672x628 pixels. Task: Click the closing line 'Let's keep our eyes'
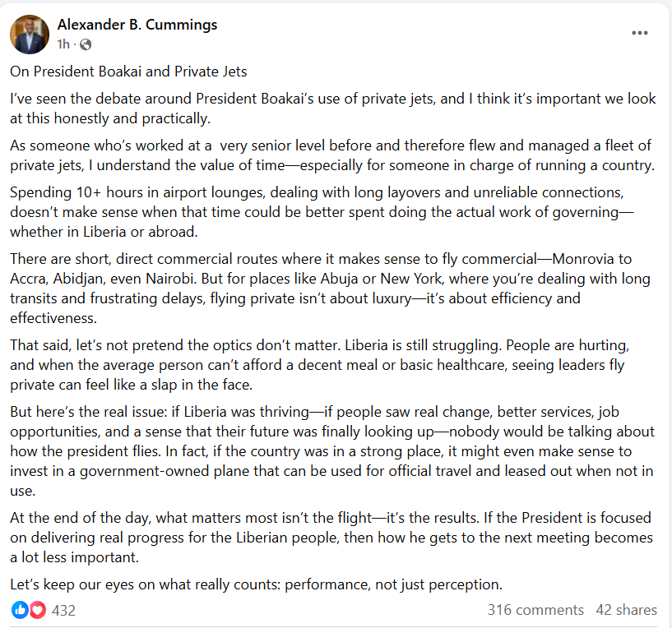tap(256, 584)
